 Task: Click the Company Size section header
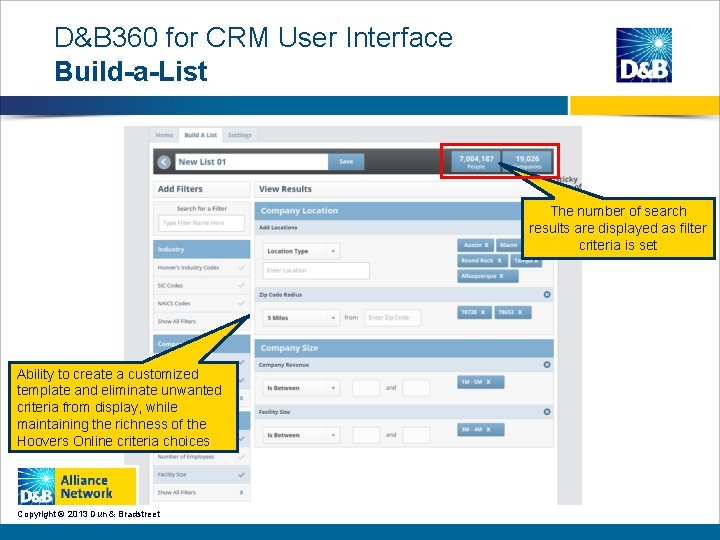(x=404, y=348)
